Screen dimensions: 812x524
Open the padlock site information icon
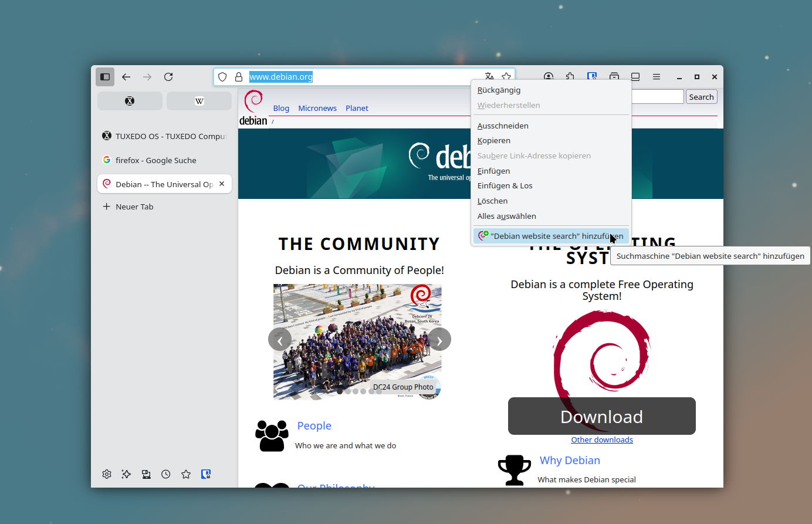(239, 77)
